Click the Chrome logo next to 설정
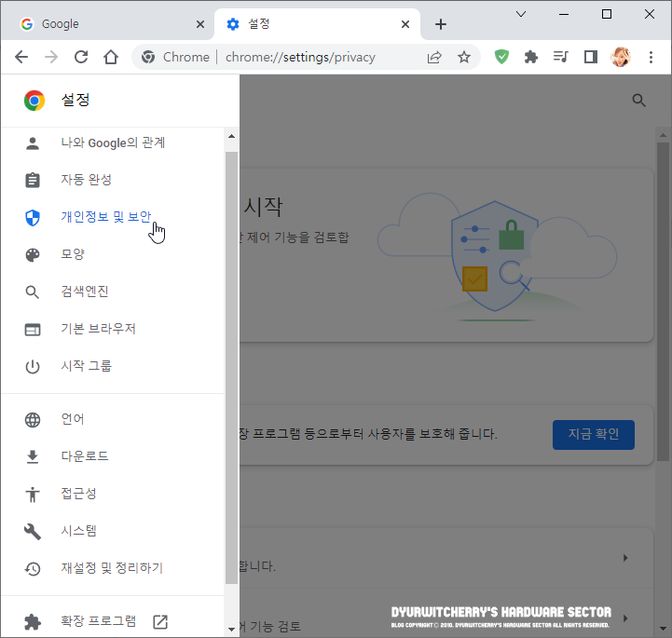 point(34,101)
